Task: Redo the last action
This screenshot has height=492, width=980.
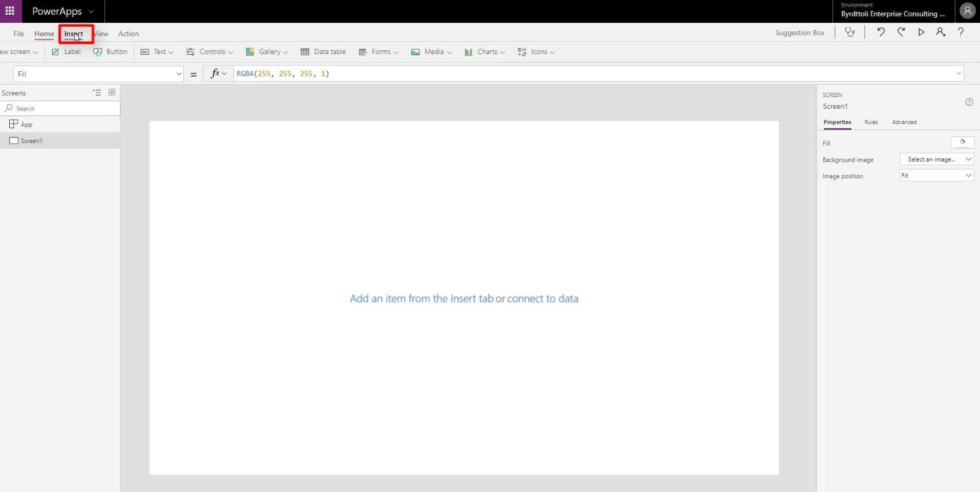Action: pyautogui.click(x=901, y=33)
